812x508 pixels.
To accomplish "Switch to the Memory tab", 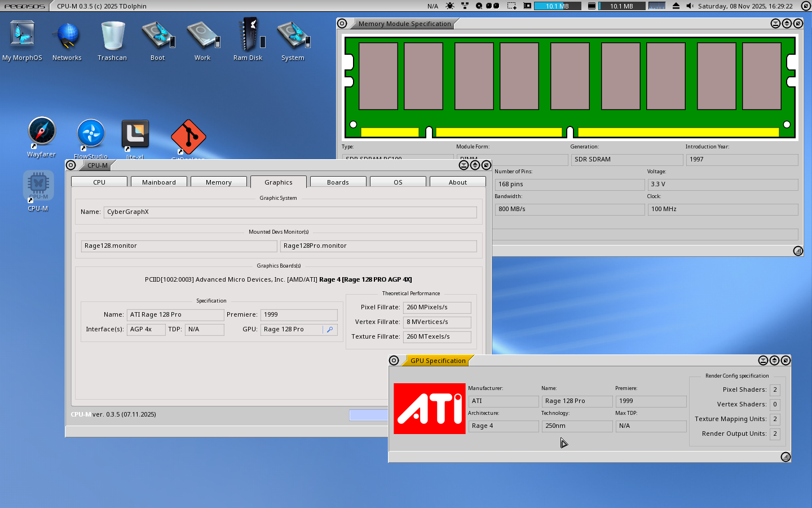I will [219, 182].
